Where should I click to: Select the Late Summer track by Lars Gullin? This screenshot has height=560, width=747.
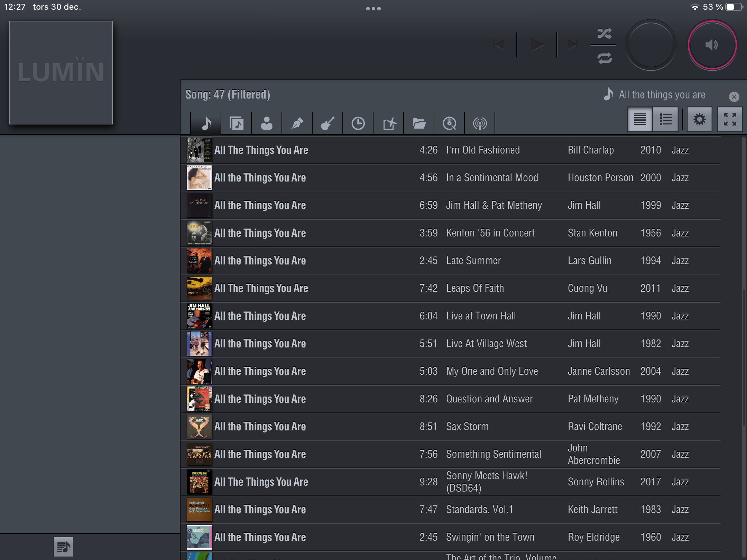coord(451,261)
